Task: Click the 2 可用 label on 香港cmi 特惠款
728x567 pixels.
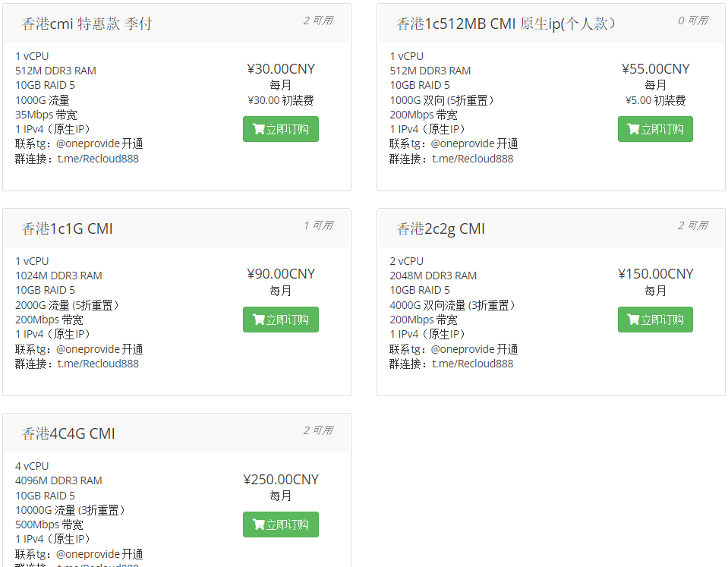Action: click(318, 20)
